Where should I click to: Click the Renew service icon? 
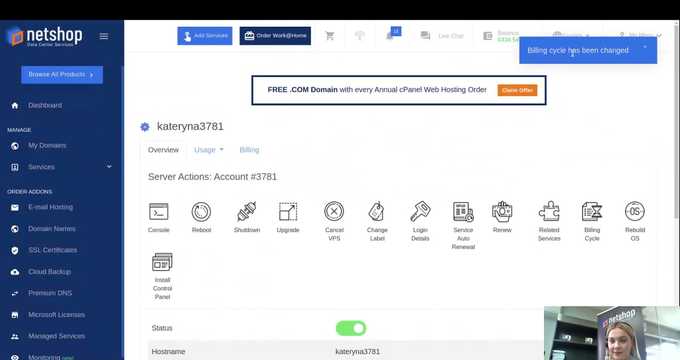point(502,217)
